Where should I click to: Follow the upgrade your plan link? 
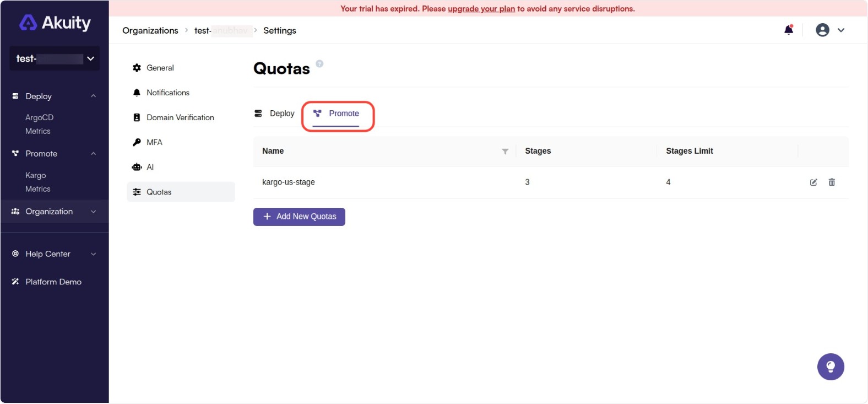(481, 9)
